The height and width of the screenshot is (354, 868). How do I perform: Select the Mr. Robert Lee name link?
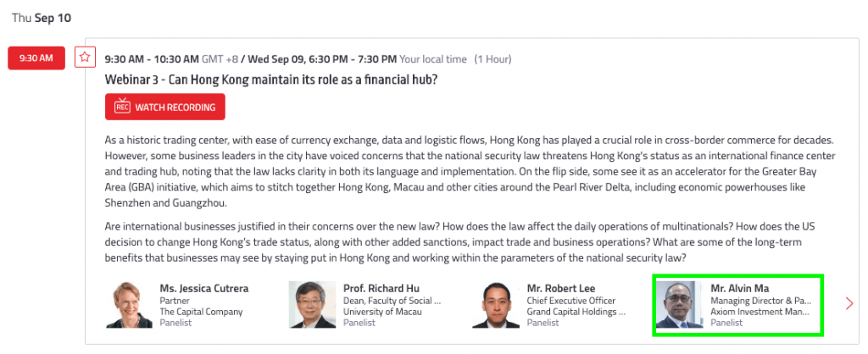[562, 289]
